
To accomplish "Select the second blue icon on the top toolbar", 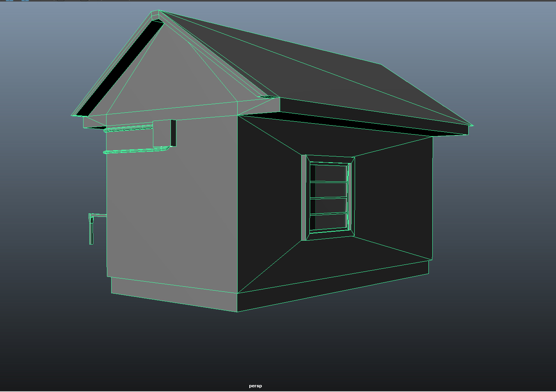I will click(25, 2).
